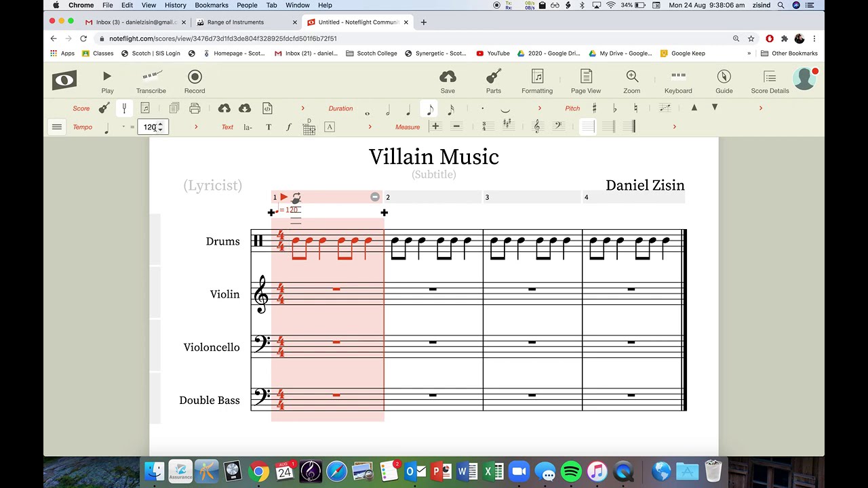Open the score page-with-music-note icon
Image resolution: width=868 pixels, height=488 pixels.
(x=145, y=108)
